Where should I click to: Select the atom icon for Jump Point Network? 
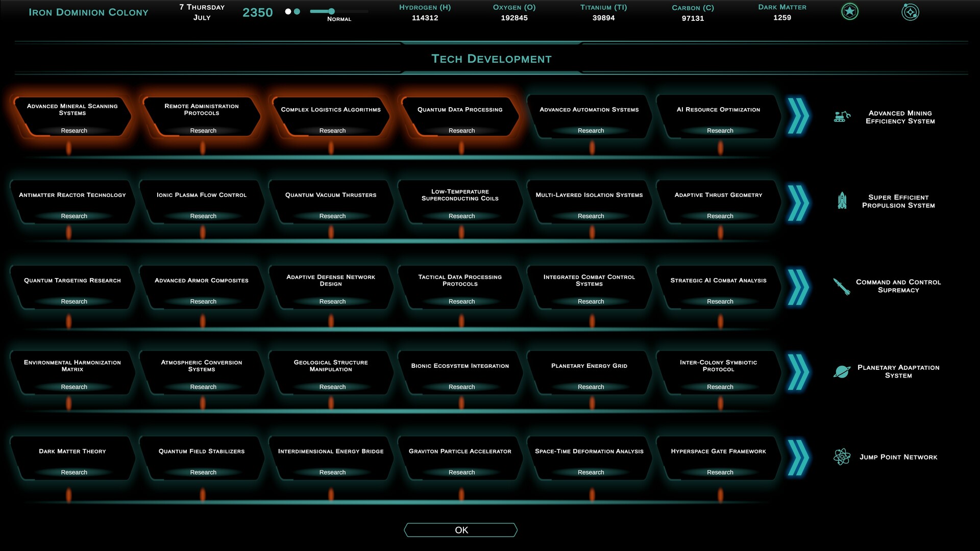(841, 457)
